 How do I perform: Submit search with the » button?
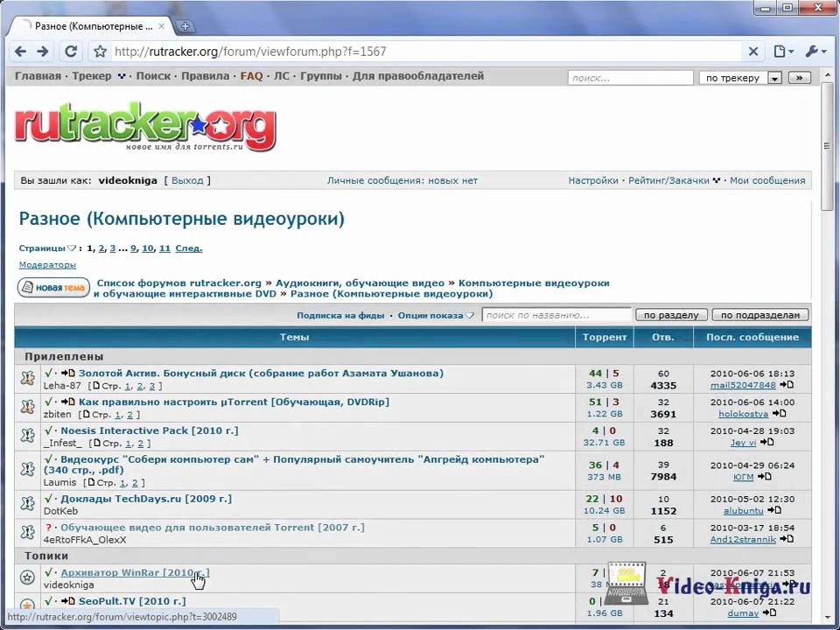click(x=799, y=78)
